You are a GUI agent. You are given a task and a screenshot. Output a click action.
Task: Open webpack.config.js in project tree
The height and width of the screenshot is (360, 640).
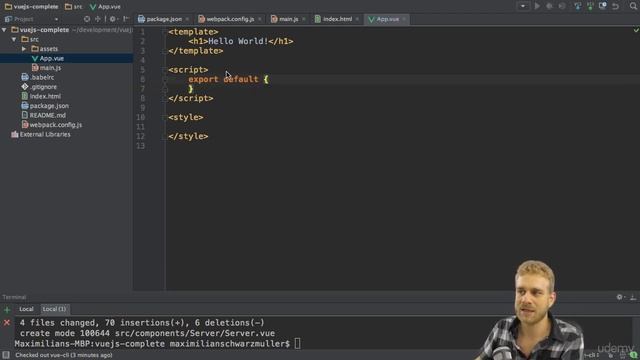coord(51,125)
